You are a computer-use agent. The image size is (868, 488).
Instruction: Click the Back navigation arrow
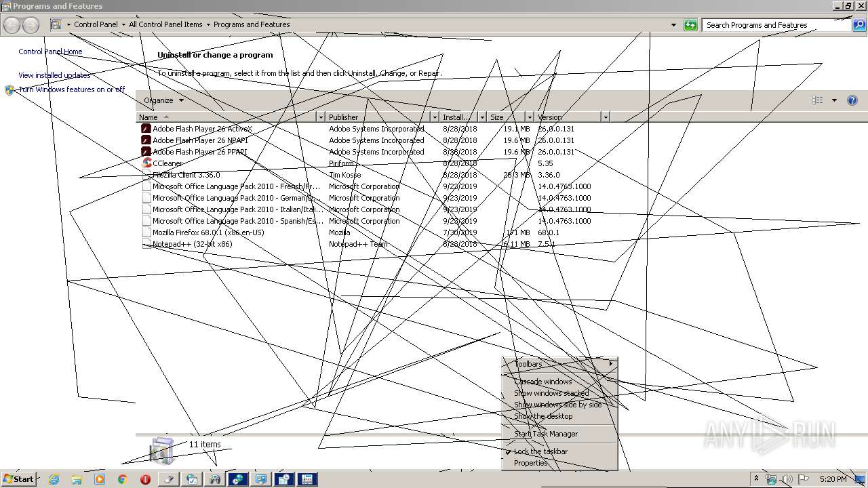[12, 25]
